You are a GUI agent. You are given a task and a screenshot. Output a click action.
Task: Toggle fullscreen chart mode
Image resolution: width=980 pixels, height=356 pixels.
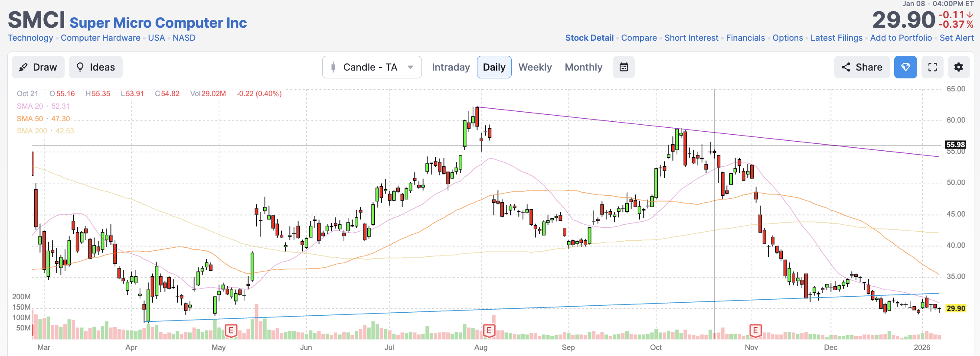pyautogui.click(x=932, y=67)
